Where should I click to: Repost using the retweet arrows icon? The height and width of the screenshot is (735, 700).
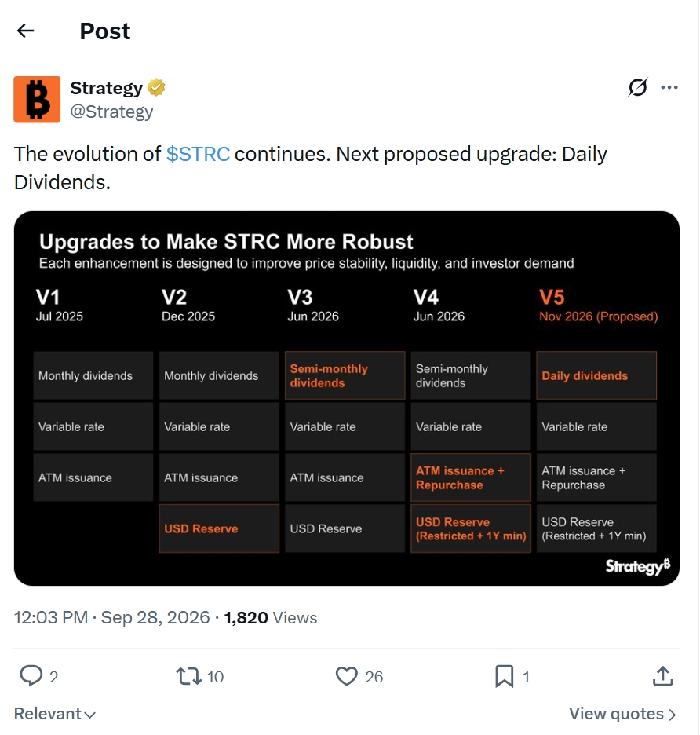(189, 676)
